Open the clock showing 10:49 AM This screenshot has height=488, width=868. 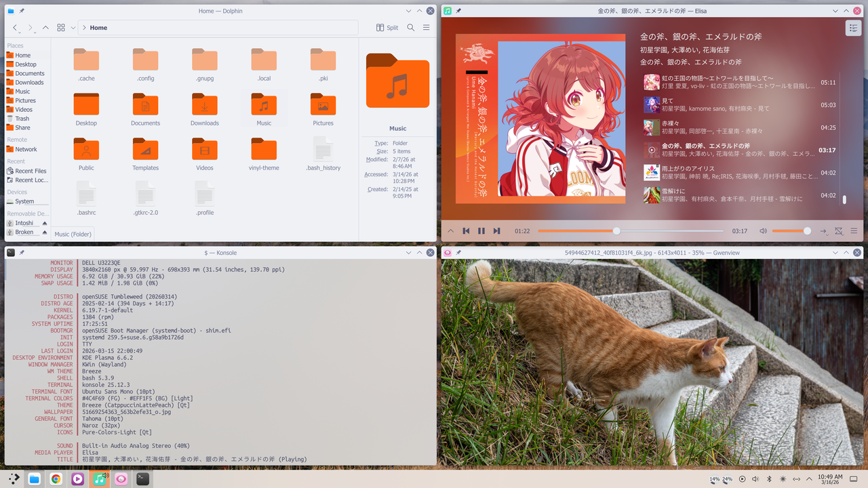click(x=830, y=479)
